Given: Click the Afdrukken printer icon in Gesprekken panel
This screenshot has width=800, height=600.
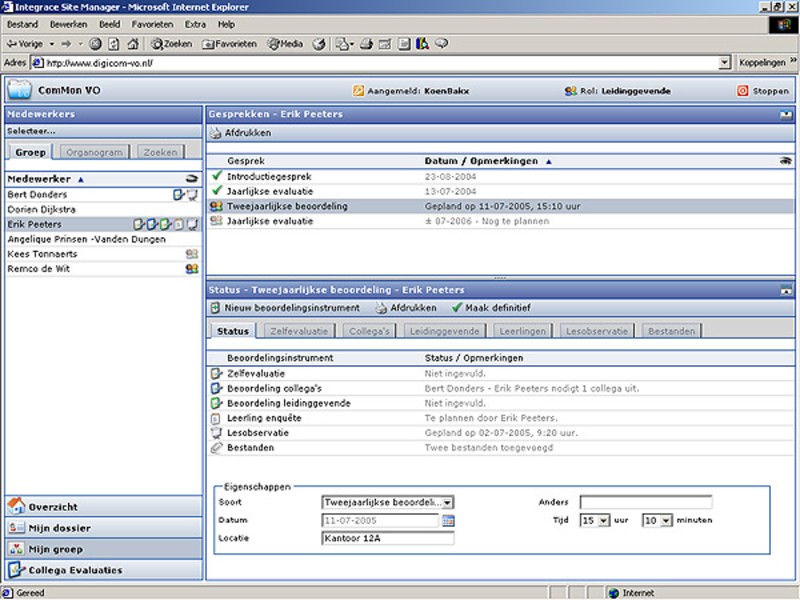Looking at the screenshot, I should (x=216, y=133).
